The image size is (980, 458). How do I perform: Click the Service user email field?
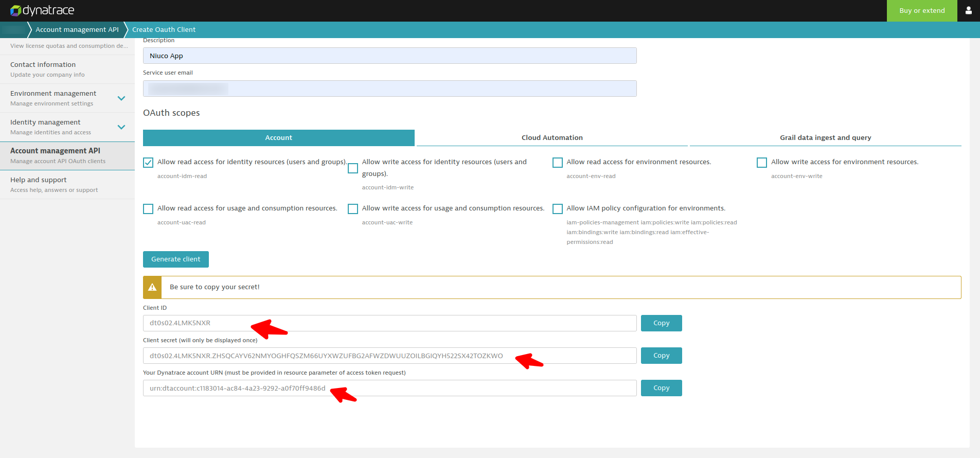pyautogui.click(x=390, y=89)
